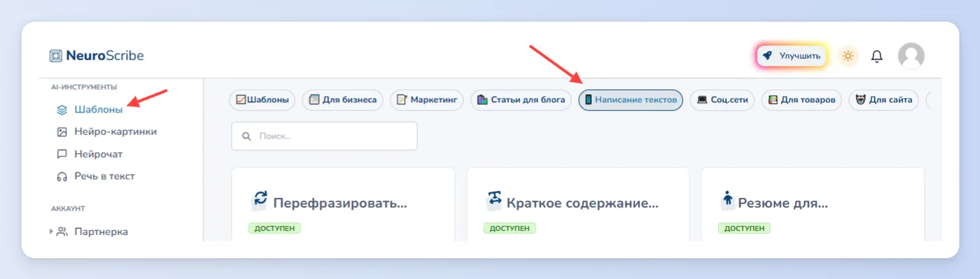Select the Маркетинг category chip
This screenshot has height=279, width=980.
point(426,100)
